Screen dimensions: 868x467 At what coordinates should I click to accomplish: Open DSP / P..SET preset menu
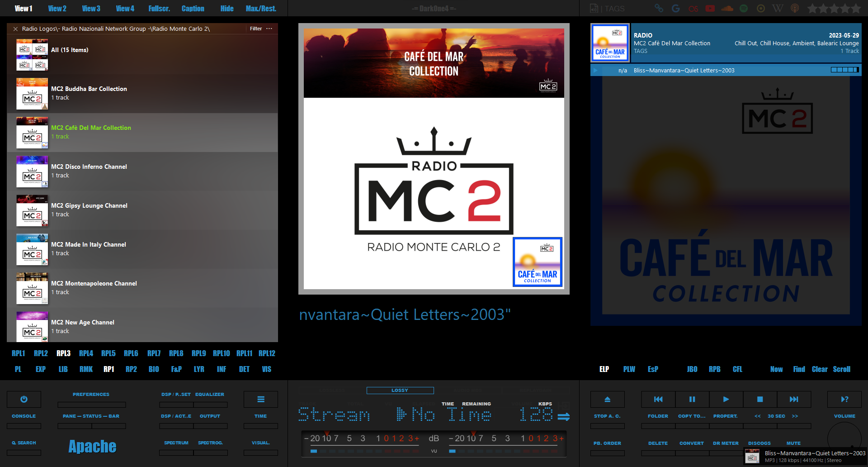coord(176,395)
